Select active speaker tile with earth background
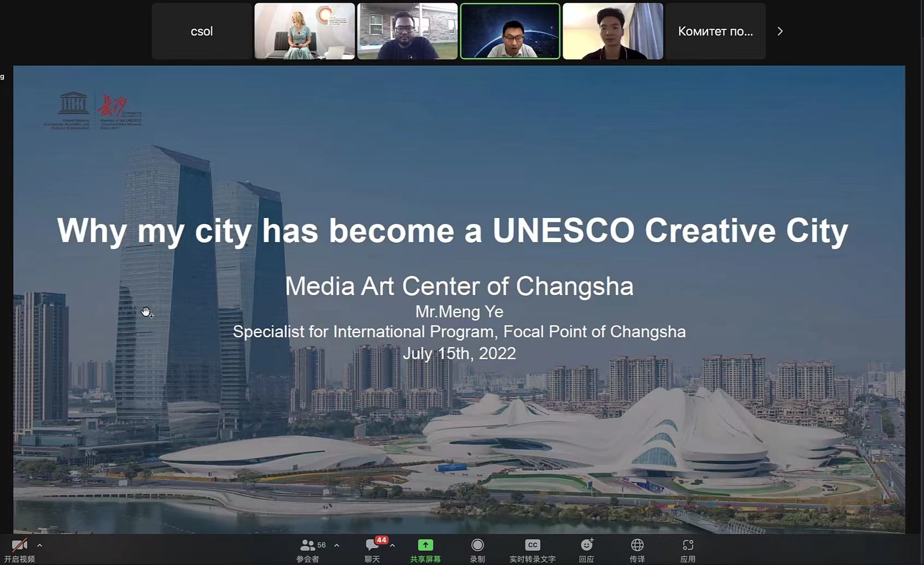This screenshot has height=565, width=924. coord(510,31)
